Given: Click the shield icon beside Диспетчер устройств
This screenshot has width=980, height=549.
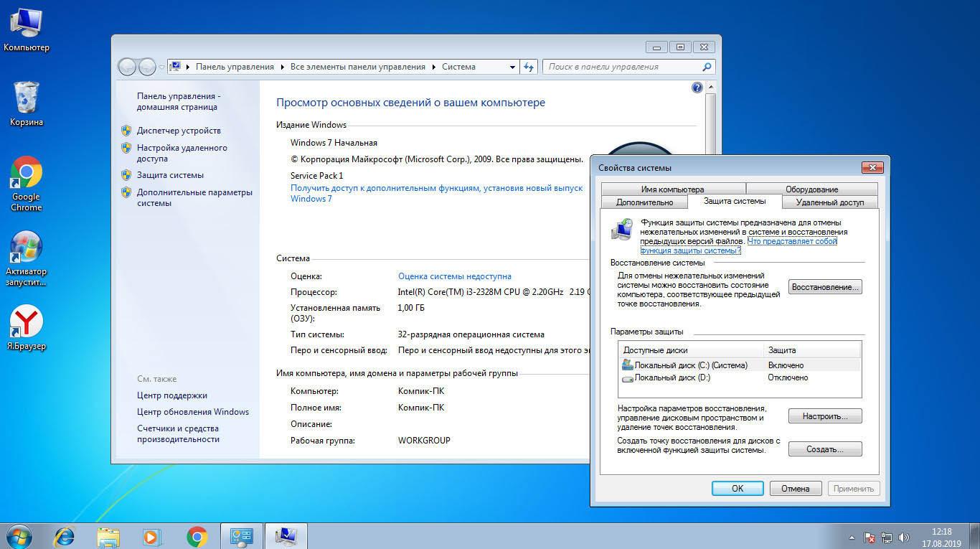Looking at the screenshot, I should coord(126,131).
